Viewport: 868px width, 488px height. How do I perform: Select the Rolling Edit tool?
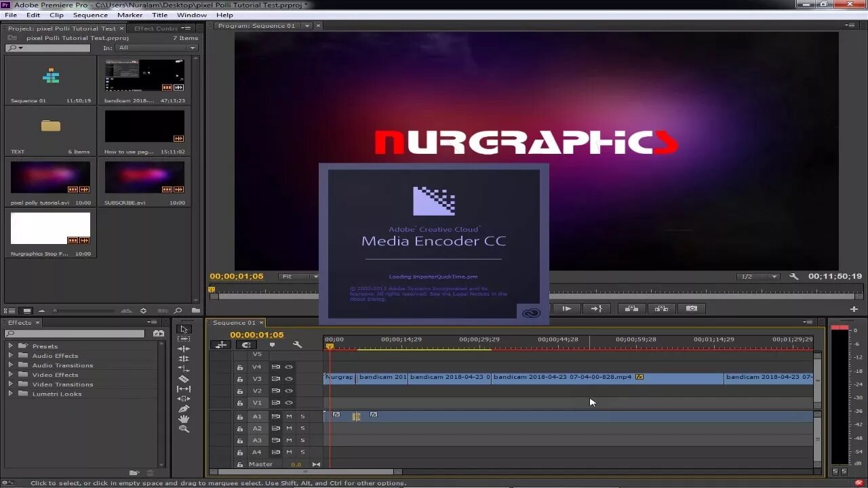[x=184, y=359]
